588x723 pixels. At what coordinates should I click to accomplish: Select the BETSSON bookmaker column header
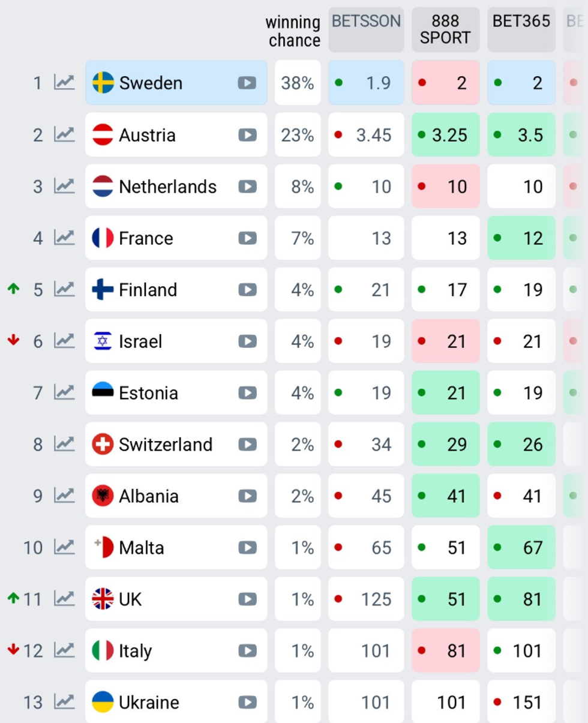point(366,29)
